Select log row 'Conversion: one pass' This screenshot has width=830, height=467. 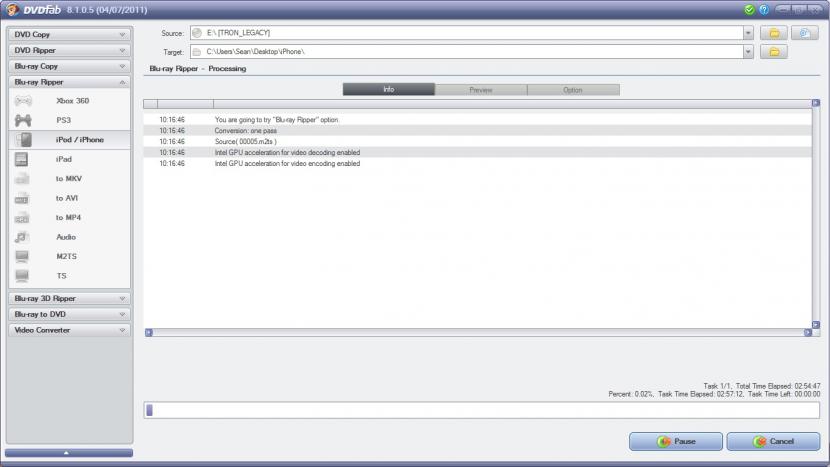click(x=477, y=131)
